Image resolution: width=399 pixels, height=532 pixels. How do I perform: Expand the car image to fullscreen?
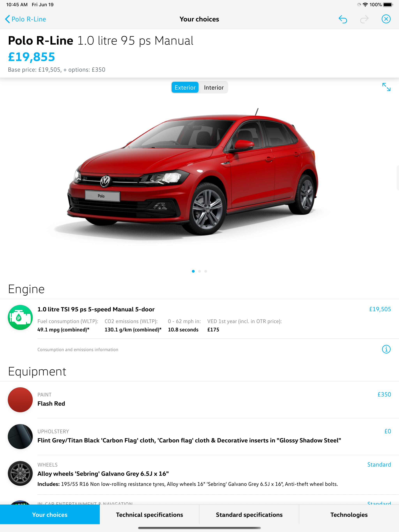click(x=386, y=87)
